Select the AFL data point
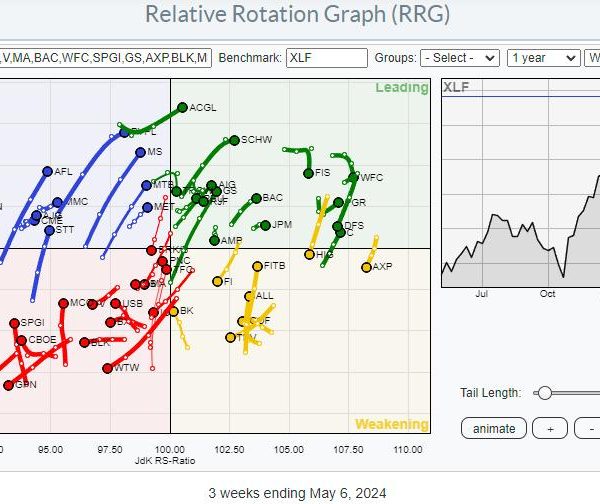 [47, 171]
